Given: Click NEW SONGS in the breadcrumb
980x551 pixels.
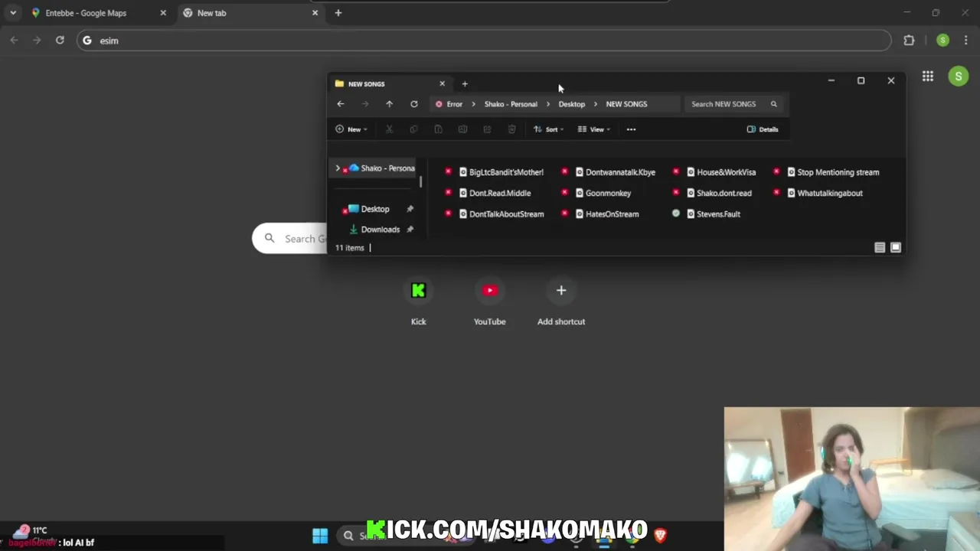Looking at the screenshot, I should [626, 104].
